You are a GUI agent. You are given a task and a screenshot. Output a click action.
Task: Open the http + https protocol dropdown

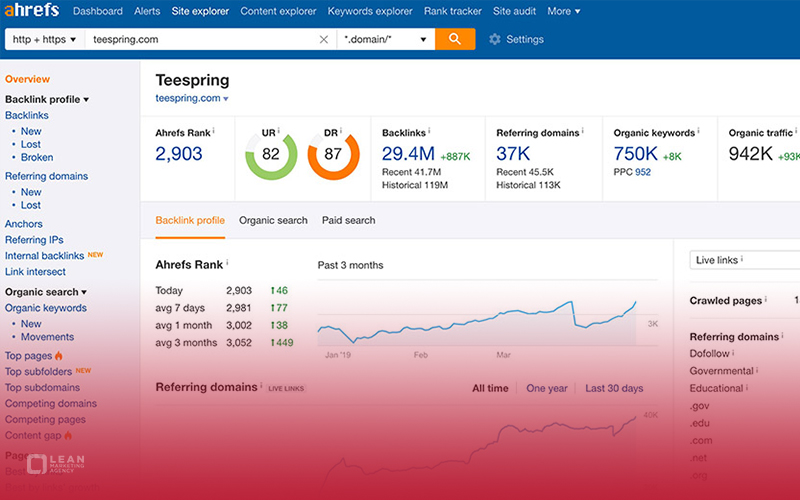pyautogui.click(x=44, y=39)
